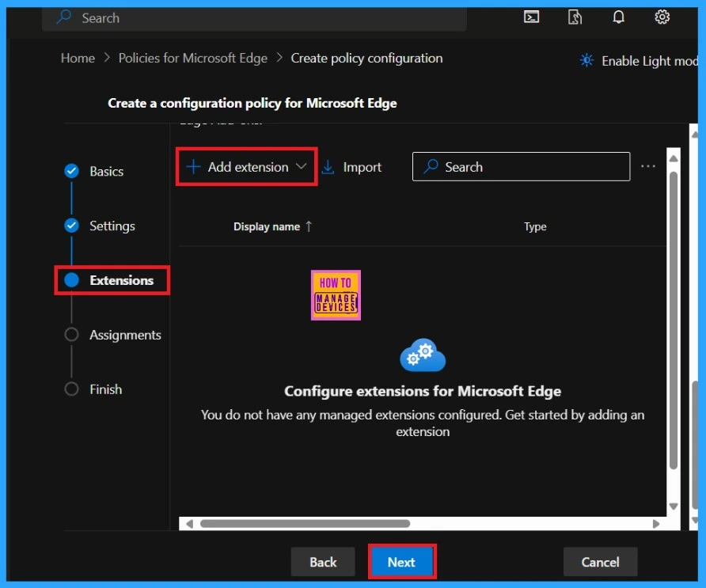Click the Back button
The height and width of the screenshot is (588, 706).
click(x=323, y=562)
